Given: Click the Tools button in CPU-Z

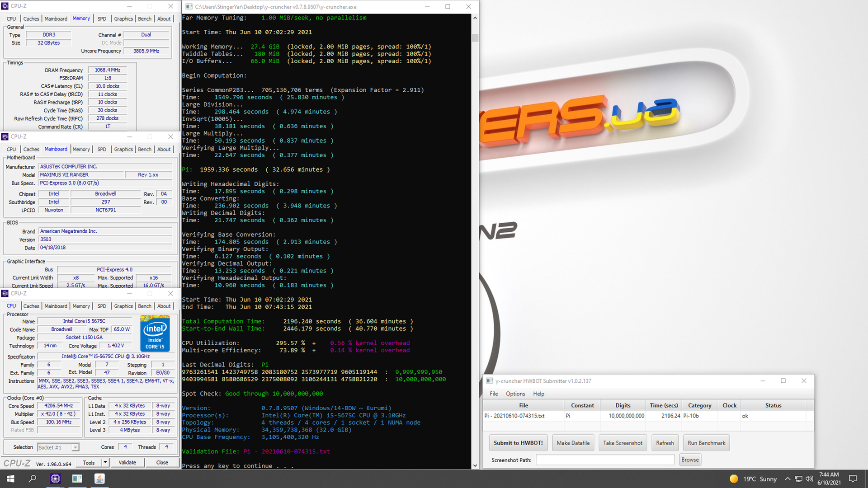Looking at the screenshot, I should coord(89,462).
